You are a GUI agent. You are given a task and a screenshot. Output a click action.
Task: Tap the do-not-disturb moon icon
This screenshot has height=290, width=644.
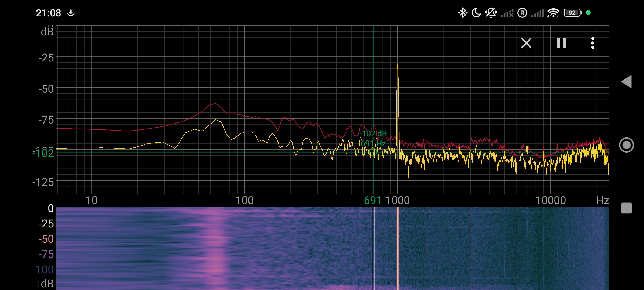[476, 13]
